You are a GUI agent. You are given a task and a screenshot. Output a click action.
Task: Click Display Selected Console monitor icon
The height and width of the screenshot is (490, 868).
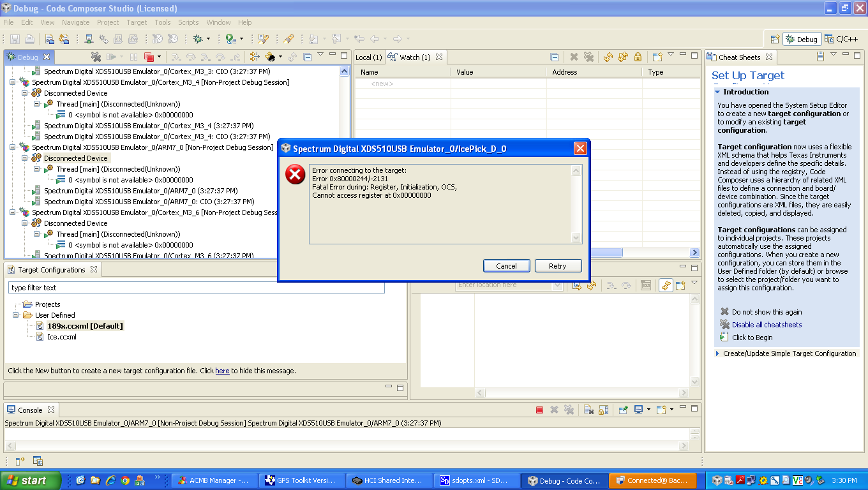[x=638, y=410]
